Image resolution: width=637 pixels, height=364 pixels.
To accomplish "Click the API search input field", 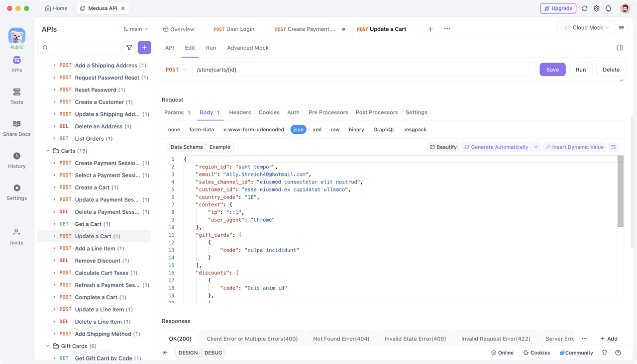I will (x=80, y=48).
